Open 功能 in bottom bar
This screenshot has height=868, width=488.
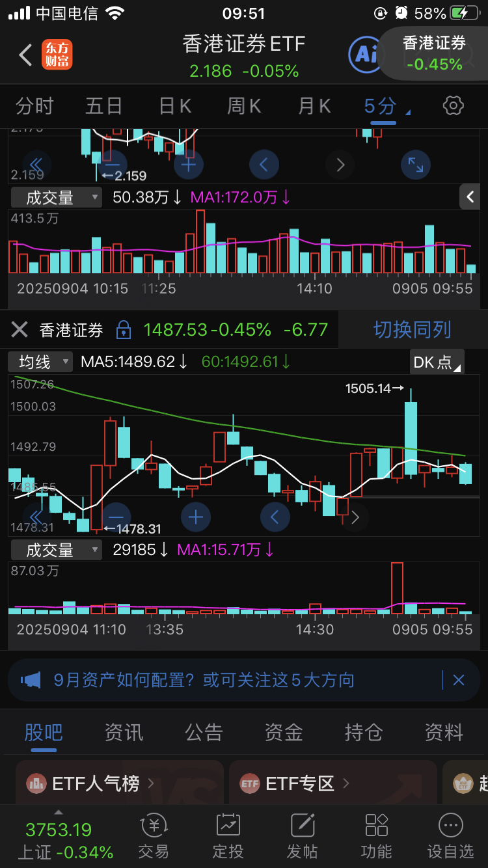pos(376,837)
